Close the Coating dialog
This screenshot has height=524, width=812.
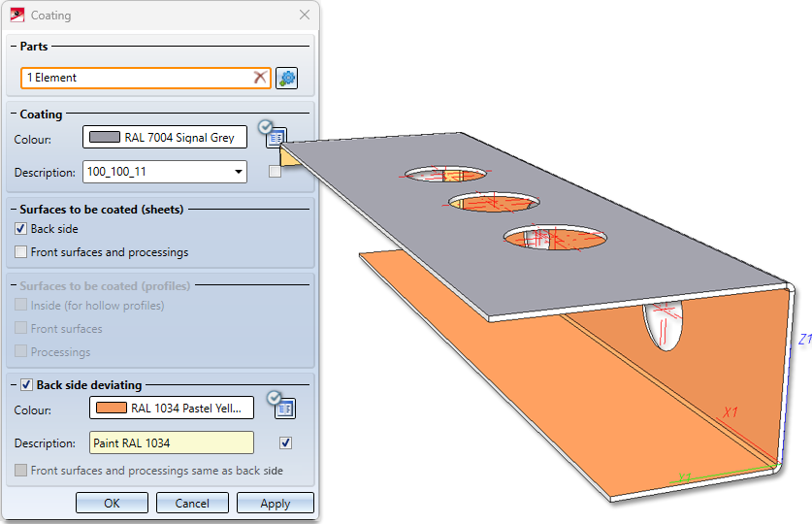click(x=305, y=15)
